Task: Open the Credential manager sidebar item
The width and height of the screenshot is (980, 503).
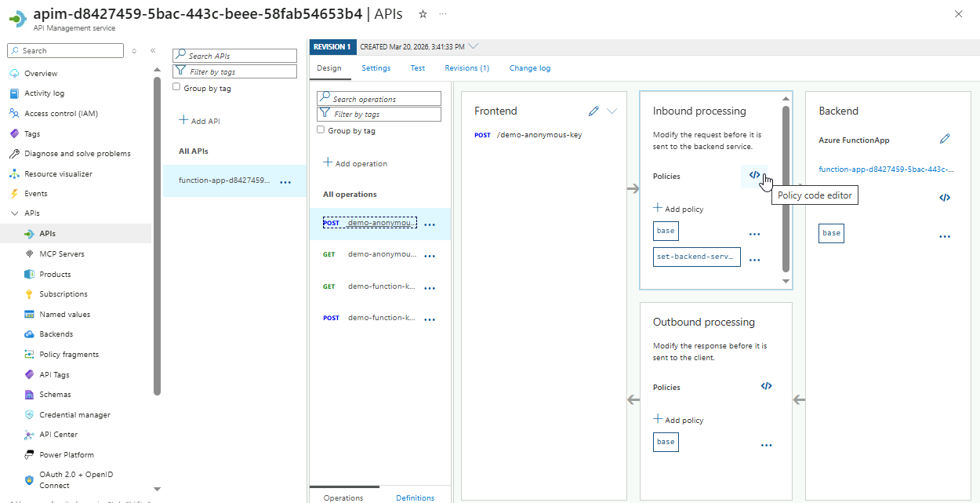Action: click(x=74, y=414)
